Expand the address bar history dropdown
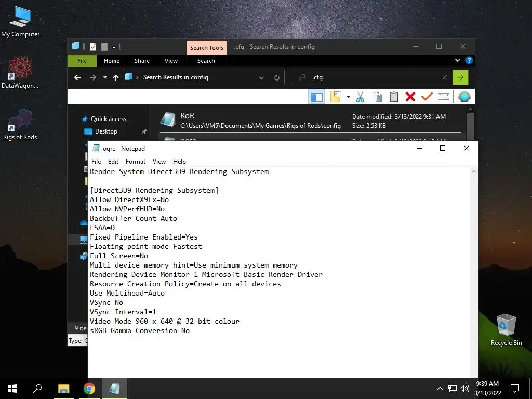The width and height of the screenshot is (532, 399). tap(261, 78)
